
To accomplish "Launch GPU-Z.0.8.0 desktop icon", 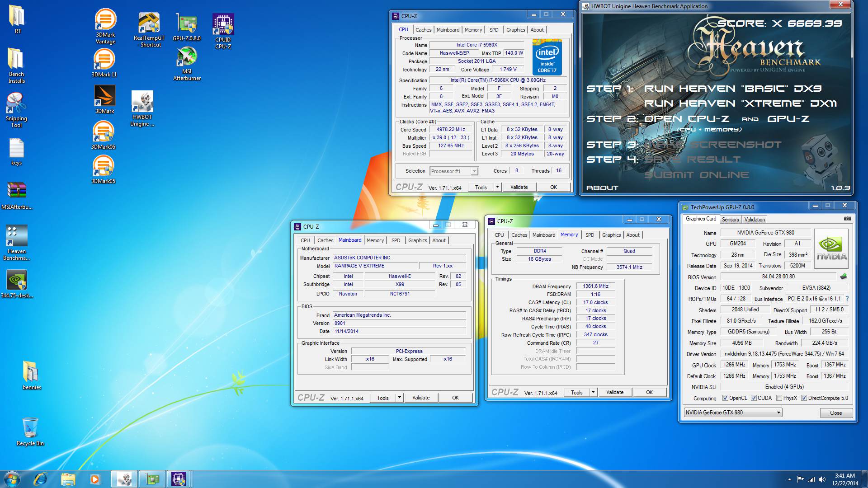I will pyautogui.click(x=187, y=27).
